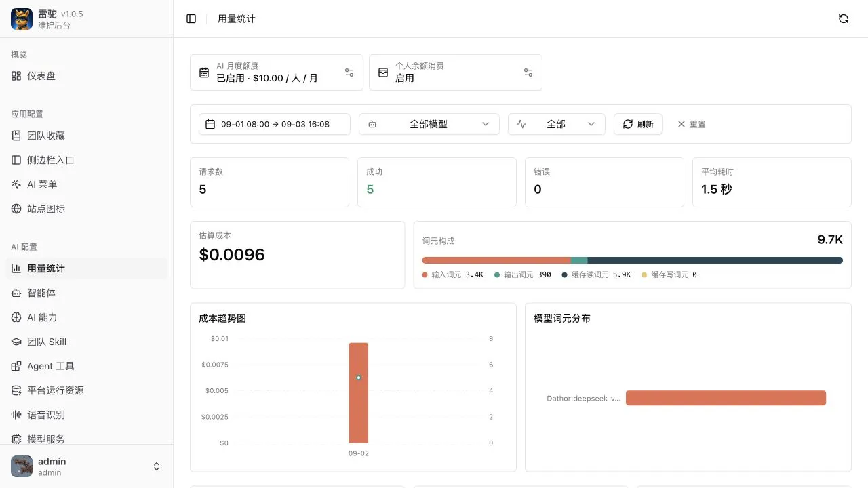The image size is (868, 488).
Task: Click the 重置 reset button
Action: tap(691, 124)
